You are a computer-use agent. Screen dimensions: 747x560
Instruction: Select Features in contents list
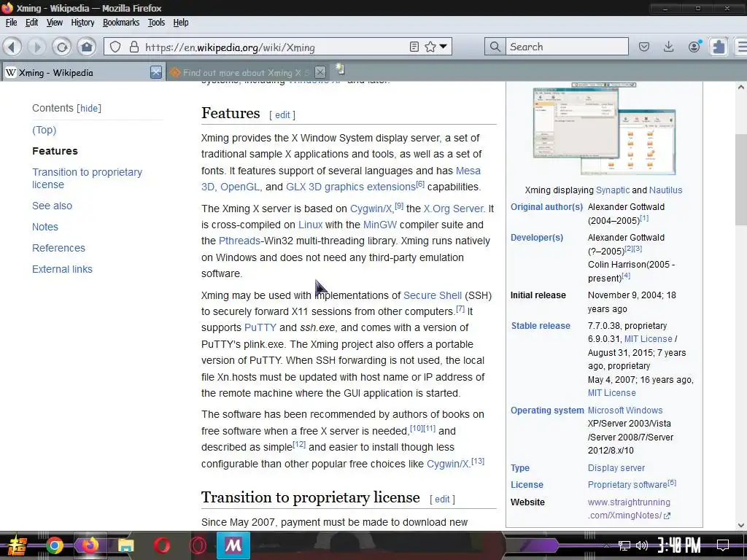[55, 151]
